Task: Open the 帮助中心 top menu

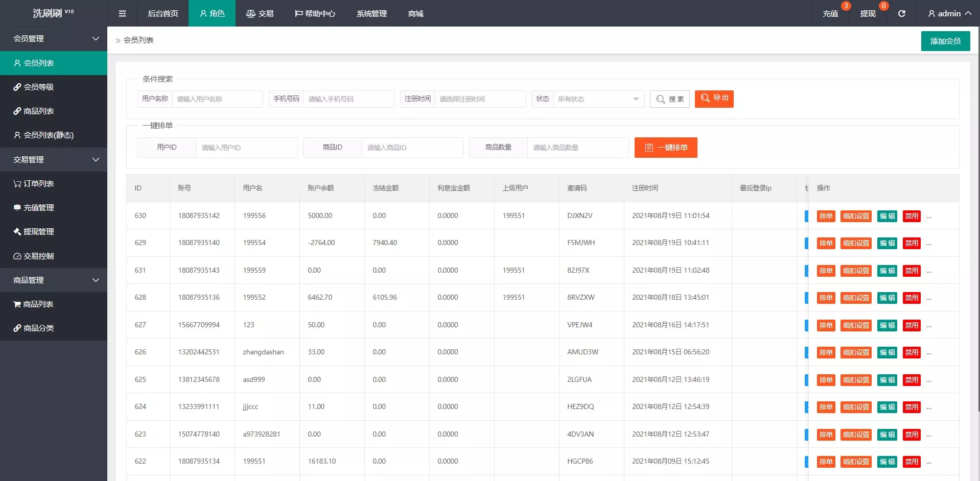Action: pyautogui.click(x=315, y=13)
